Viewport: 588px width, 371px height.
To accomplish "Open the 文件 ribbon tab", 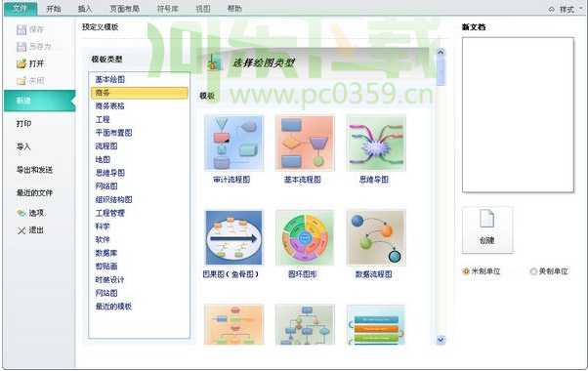I will coord(21,9).
